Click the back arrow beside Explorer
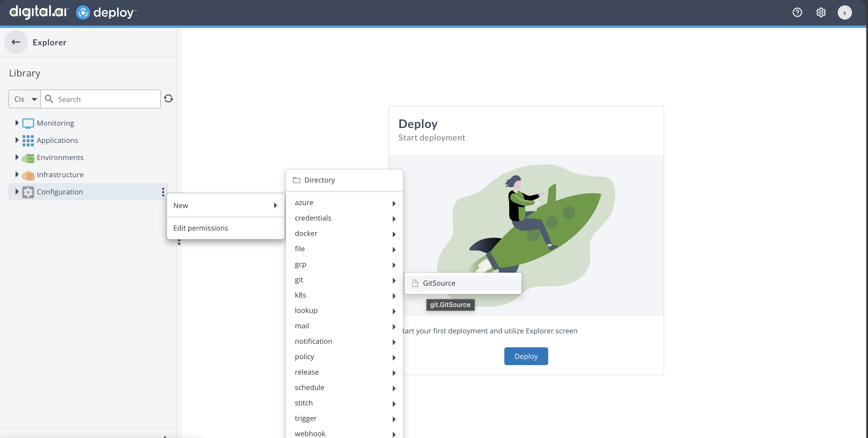 pos(15,42)
